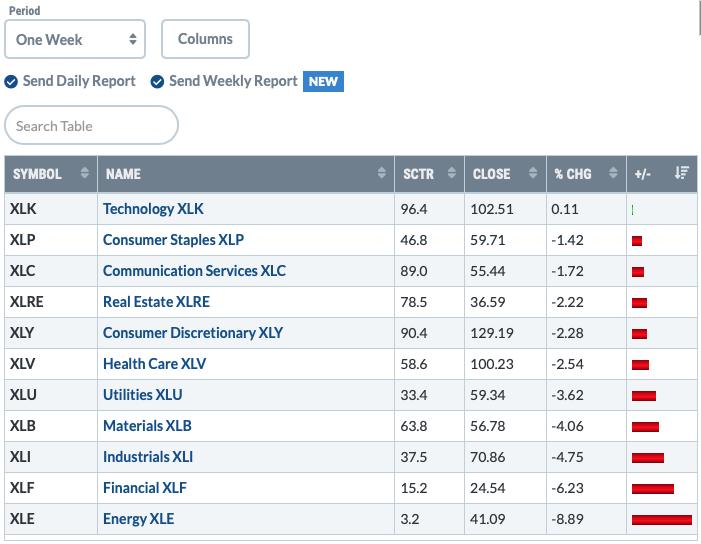Click the % CHG column header label
701x544 pixels.
click(573, 174)
